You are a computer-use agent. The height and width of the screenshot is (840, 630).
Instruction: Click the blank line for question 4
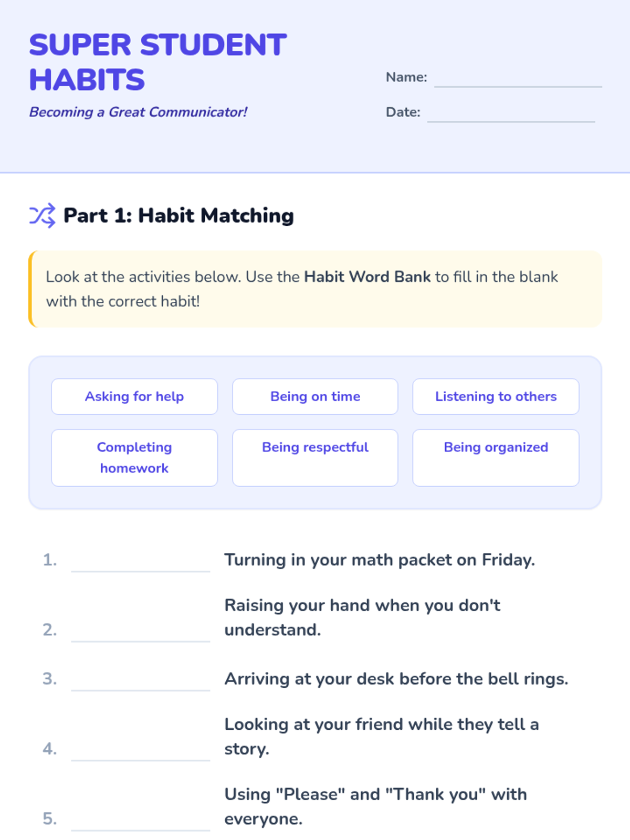(x=140, y=751)
